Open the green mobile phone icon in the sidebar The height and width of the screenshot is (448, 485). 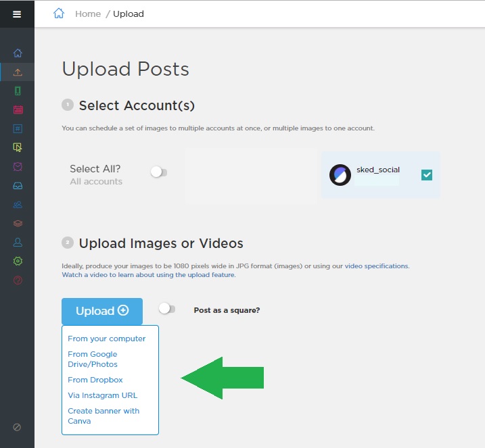click(x=18, y=91)
